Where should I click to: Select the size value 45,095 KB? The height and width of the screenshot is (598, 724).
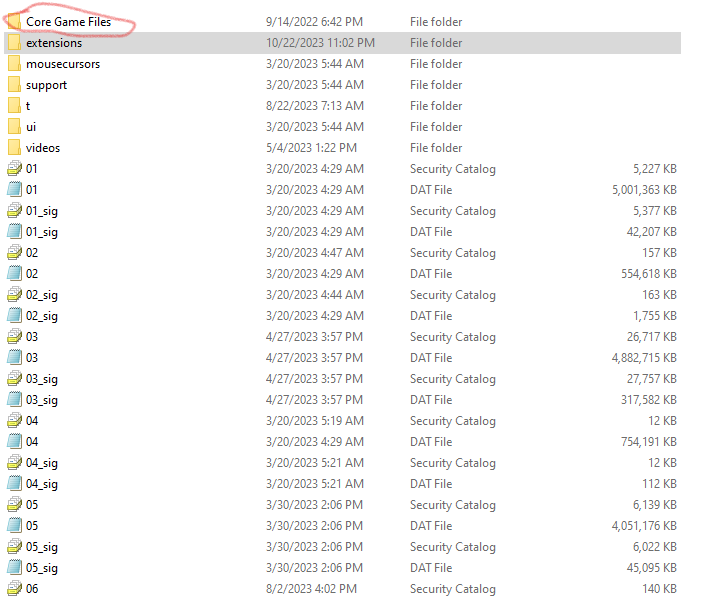652,568
